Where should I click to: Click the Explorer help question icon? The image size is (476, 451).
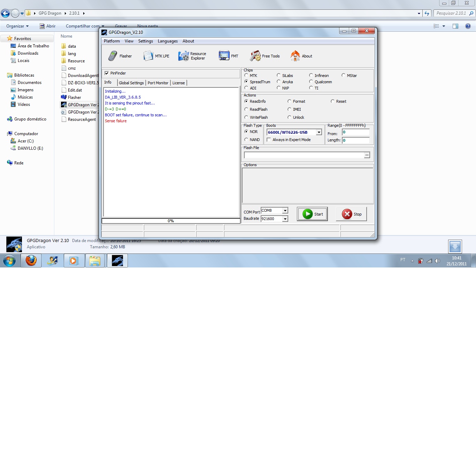click(468, 26)
